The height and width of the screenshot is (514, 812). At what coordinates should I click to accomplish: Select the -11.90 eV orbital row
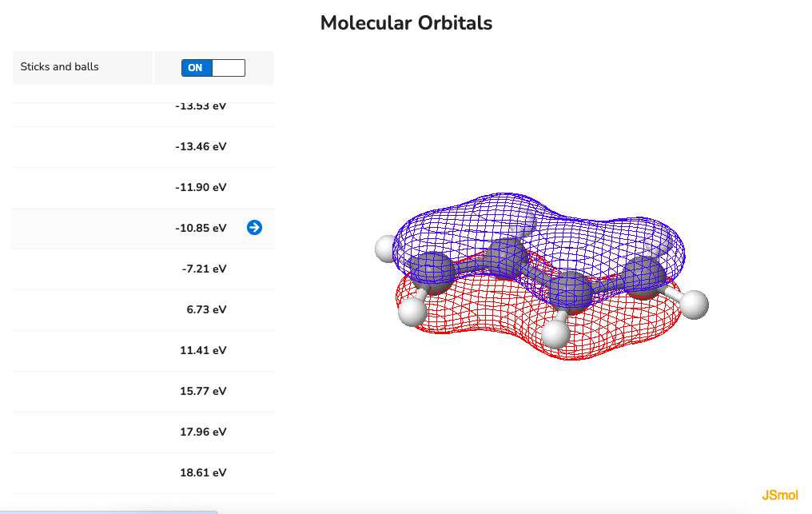point(143,188)
